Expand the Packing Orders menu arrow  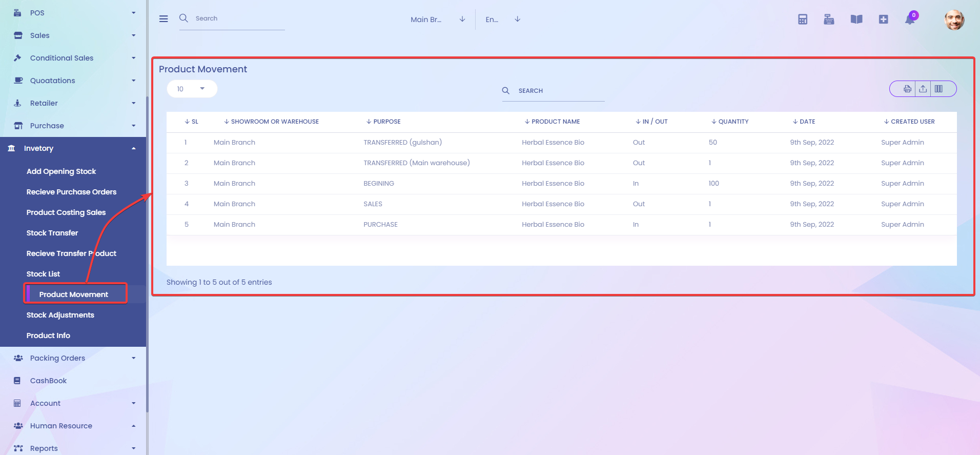click(x=134, y=358)
